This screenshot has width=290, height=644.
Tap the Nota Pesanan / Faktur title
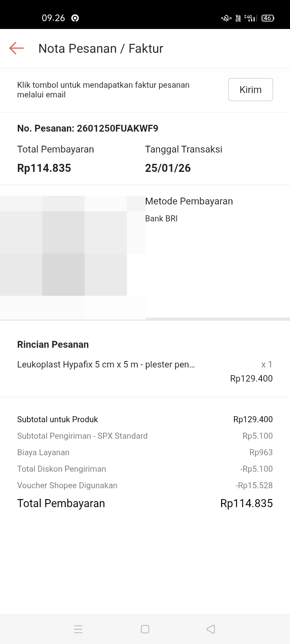(101, 48)
